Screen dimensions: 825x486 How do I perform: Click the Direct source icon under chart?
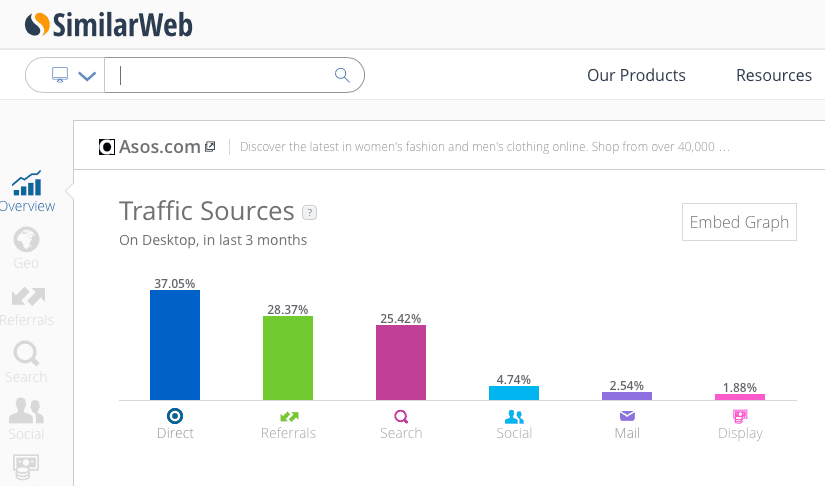(x=175, y=416)
